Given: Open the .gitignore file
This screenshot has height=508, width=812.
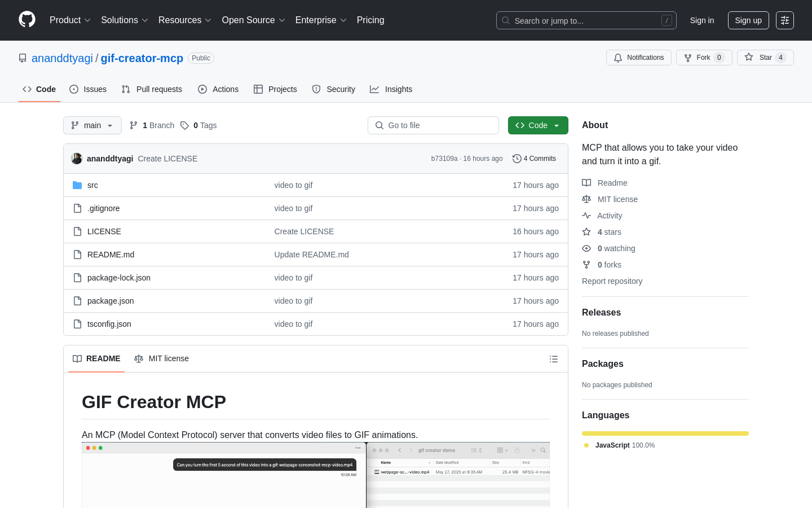Looking at the screenshot, I should [x=103, y=208].
